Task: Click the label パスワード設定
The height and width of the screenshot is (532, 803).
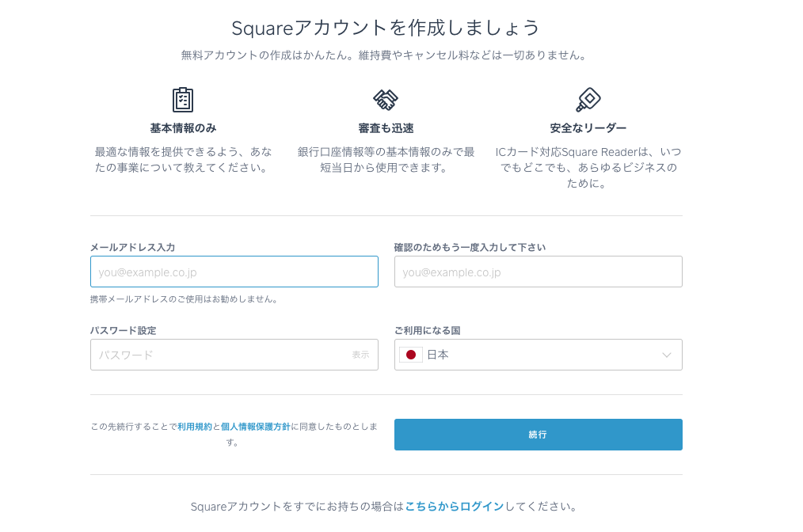Action: 123,330
